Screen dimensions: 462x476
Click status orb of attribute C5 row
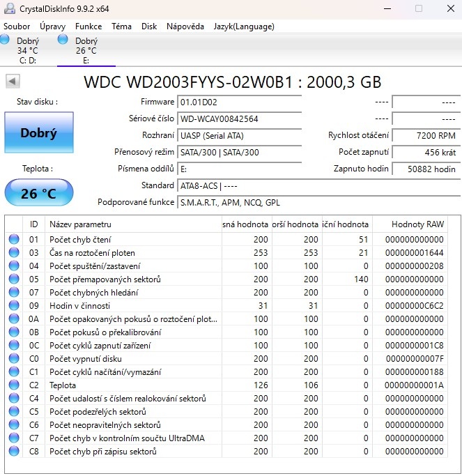pos(14,411)
